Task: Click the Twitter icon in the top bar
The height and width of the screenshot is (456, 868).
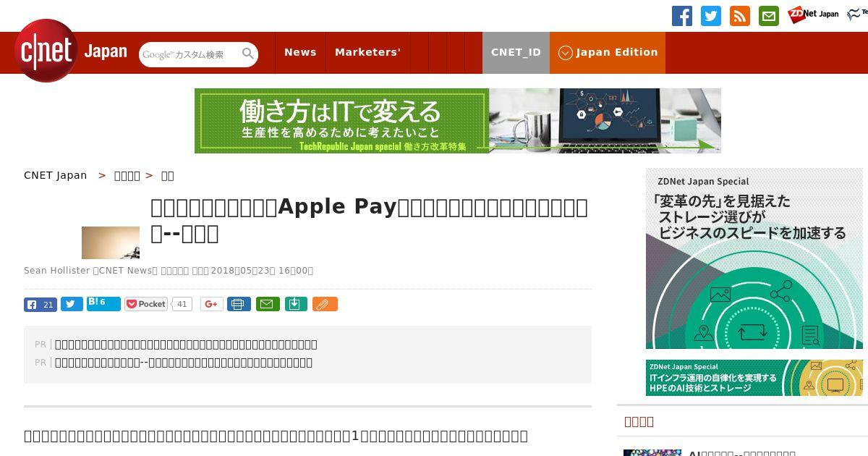Action: point(711,16)
